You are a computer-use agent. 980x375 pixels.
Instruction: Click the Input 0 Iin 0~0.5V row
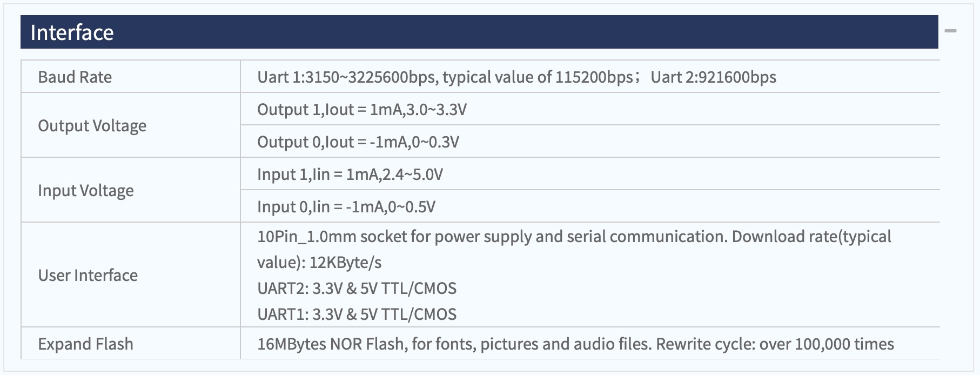pos(590,206)
